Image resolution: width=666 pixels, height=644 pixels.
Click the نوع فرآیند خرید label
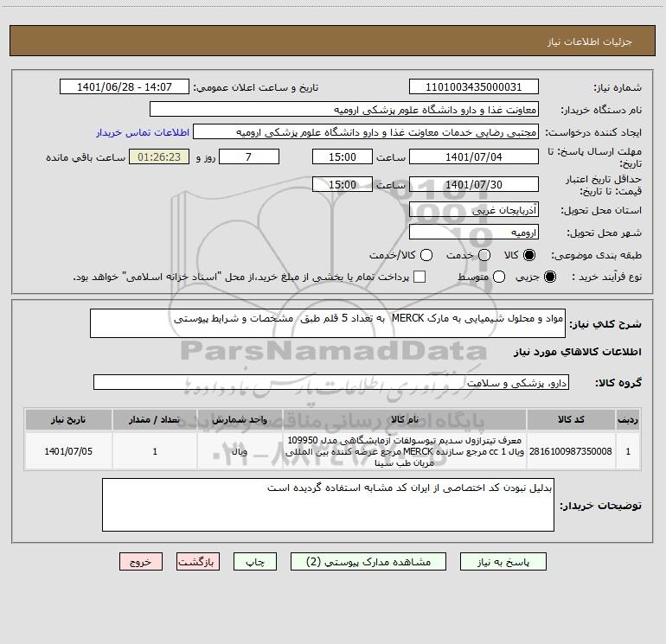pos(606,277)
